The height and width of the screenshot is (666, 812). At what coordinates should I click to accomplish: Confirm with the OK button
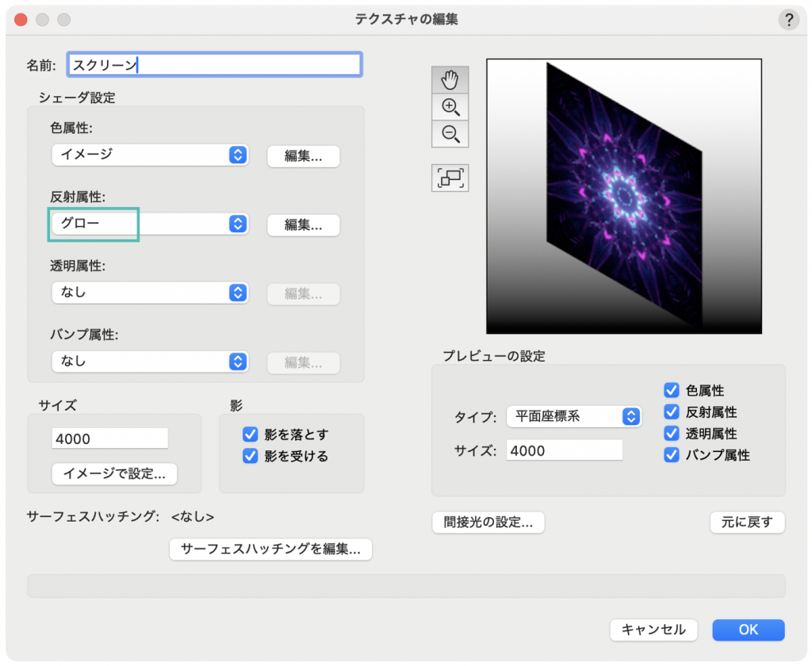749,630
